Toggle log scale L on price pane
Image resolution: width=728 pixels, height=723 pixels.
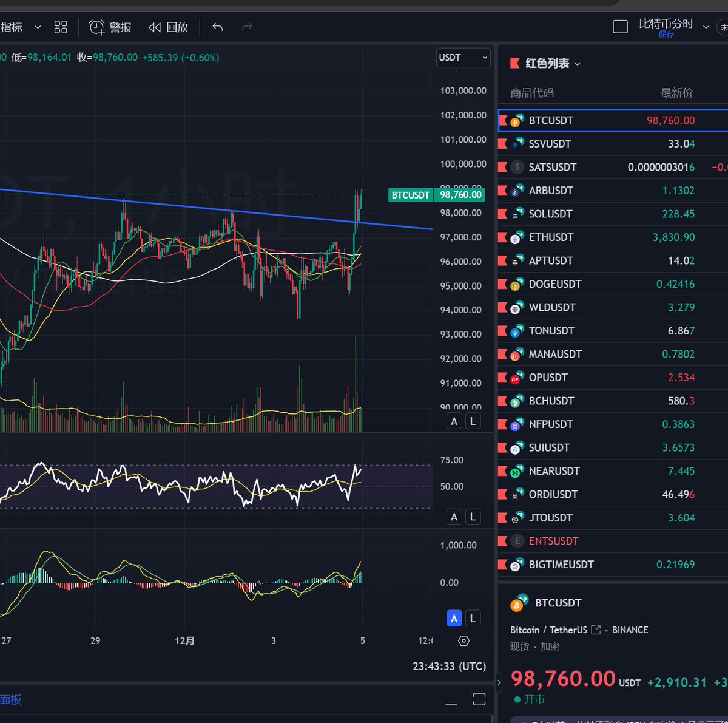473,421
